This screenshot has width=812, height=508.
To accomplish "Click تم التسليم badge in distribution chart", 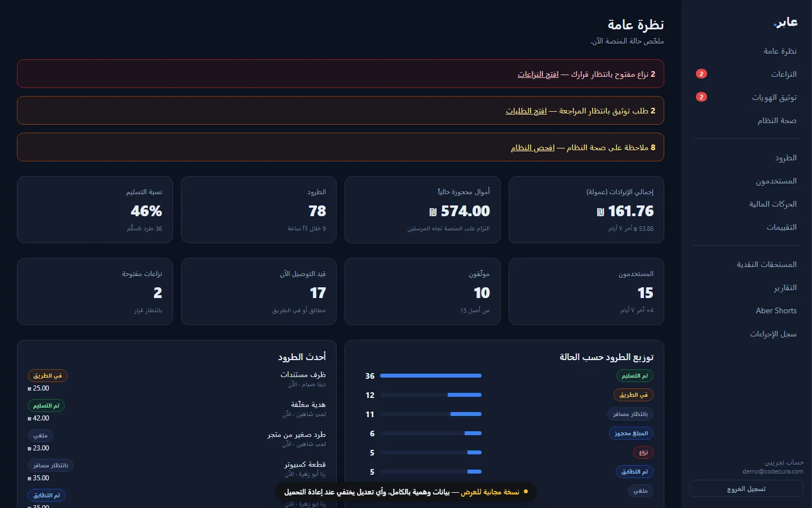I will 634,376.
